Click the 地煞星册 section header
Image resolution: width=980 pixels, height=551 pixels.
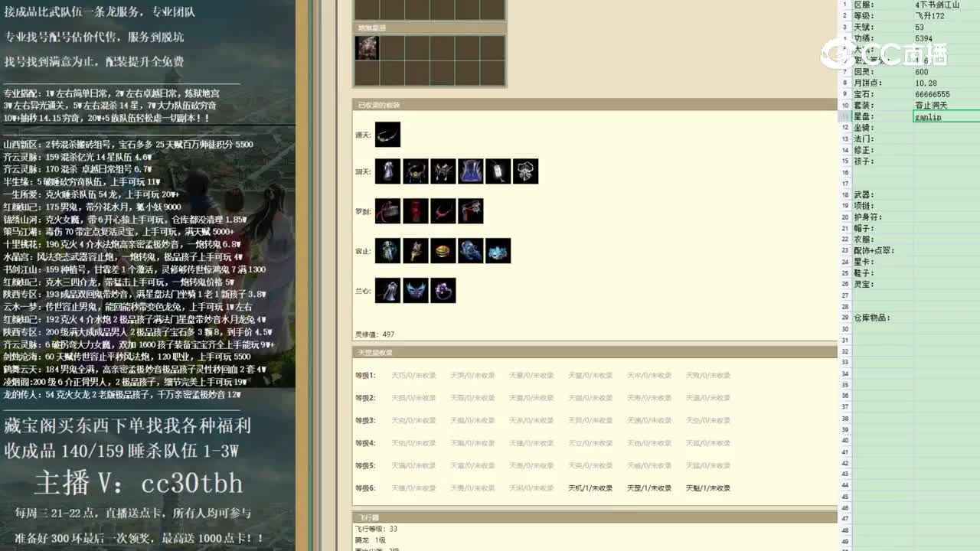pos(430,28)
